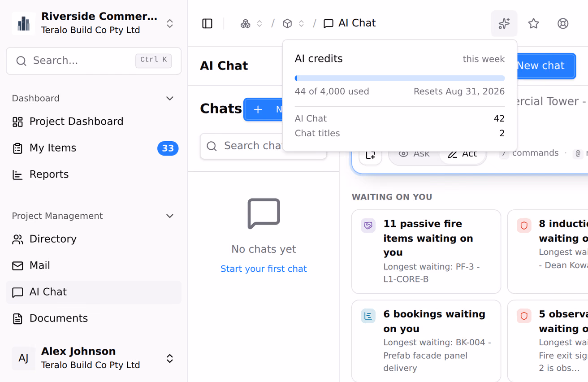This screenshot has width=588, height=382.
Task: Click the Riverside Commercial project logo
Action: click(24, 23)
